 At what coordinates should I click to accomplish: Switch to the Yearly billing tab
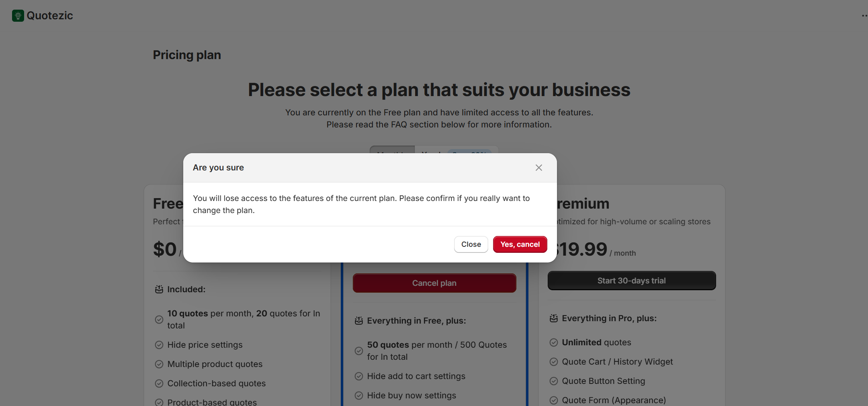pyautogui.click(x=432, y=150)
